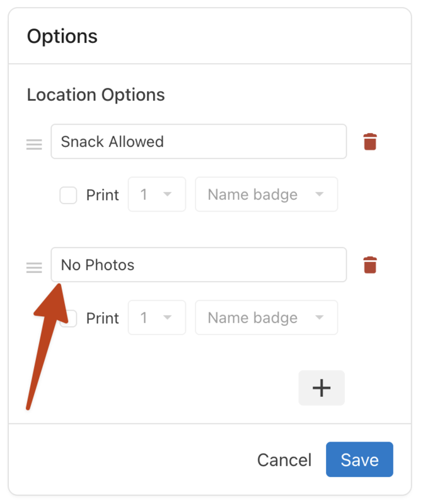Click the Location Options section heading

point(95,94)
